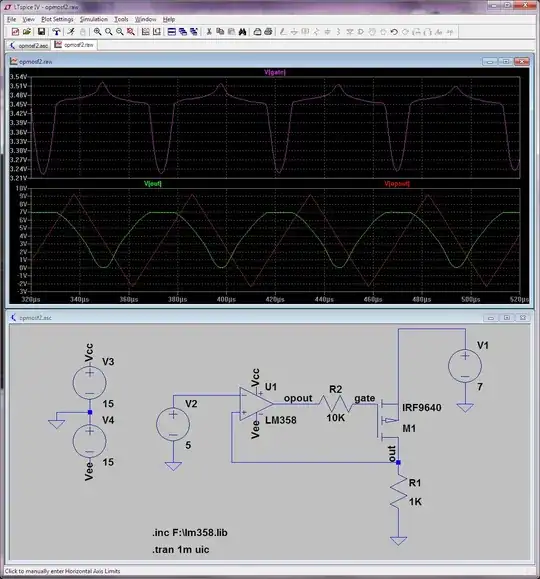
Task: Click the Zoom In magnifier icon
Action: pos(98,32)
